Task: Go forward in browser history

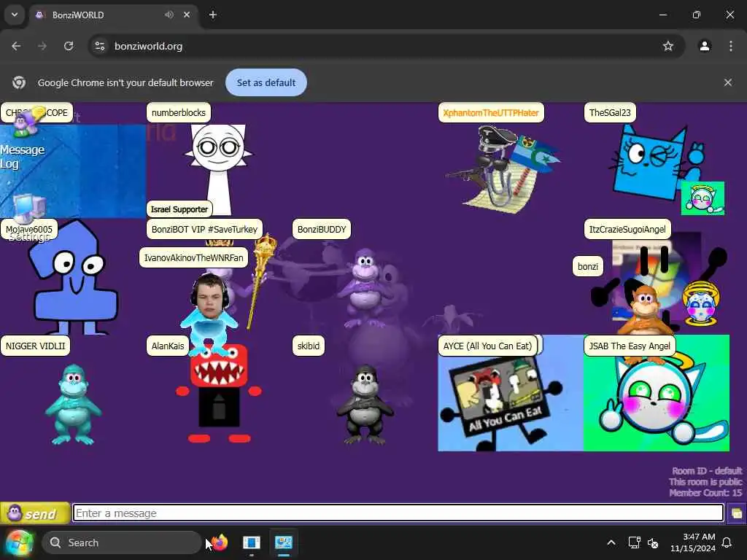Action: pos(42,46)
